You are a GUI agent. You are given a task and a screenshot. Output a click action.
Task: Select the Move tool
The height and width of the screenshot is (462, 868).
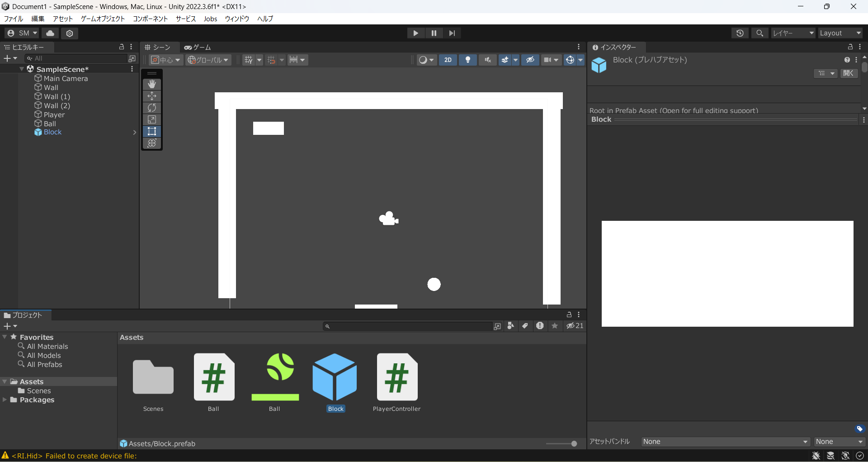point(152,96)
